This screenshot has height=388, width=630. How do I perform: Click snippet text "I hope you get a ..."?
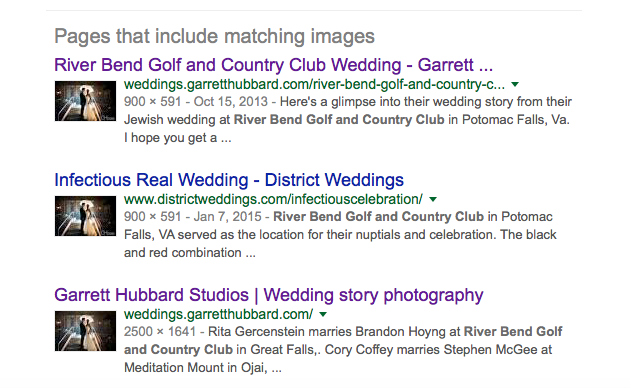click(x=178, y=138)
